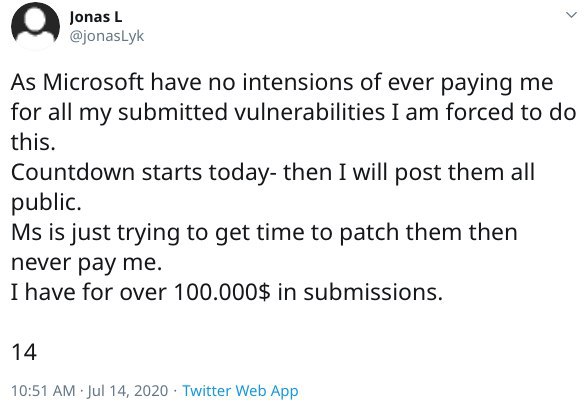Open the Twitter Web App source link

(240, 391)
